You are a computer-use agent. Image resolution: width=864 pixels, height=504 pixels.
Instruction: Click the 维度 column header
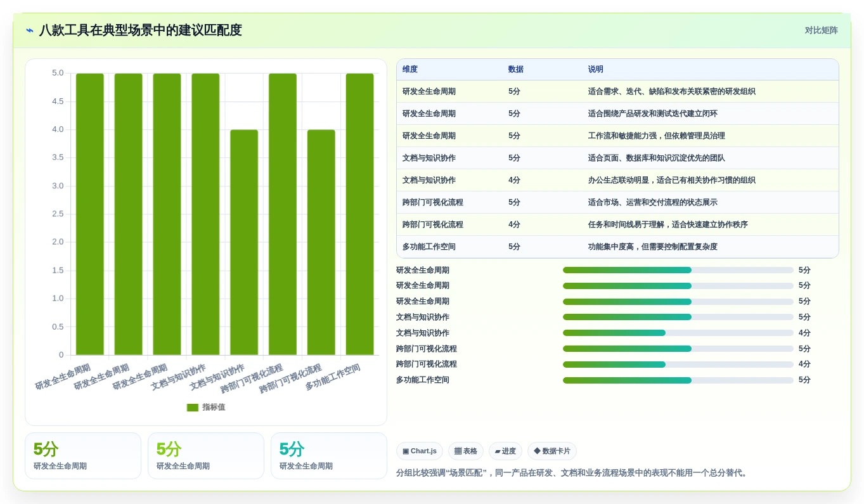[x=410, y=70]
